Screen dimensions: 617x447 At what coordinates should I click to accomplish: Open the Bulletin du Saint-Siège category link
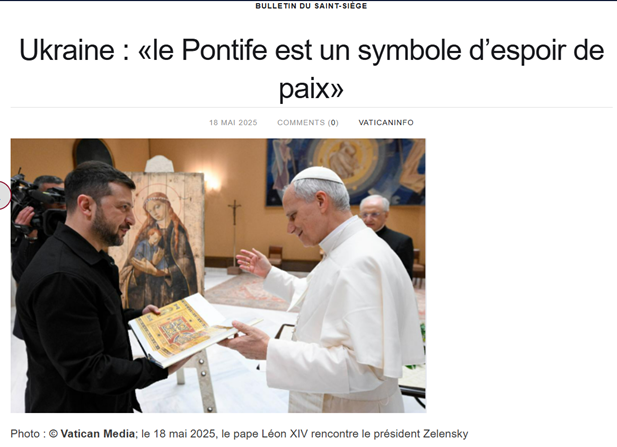tap(311, 6)
